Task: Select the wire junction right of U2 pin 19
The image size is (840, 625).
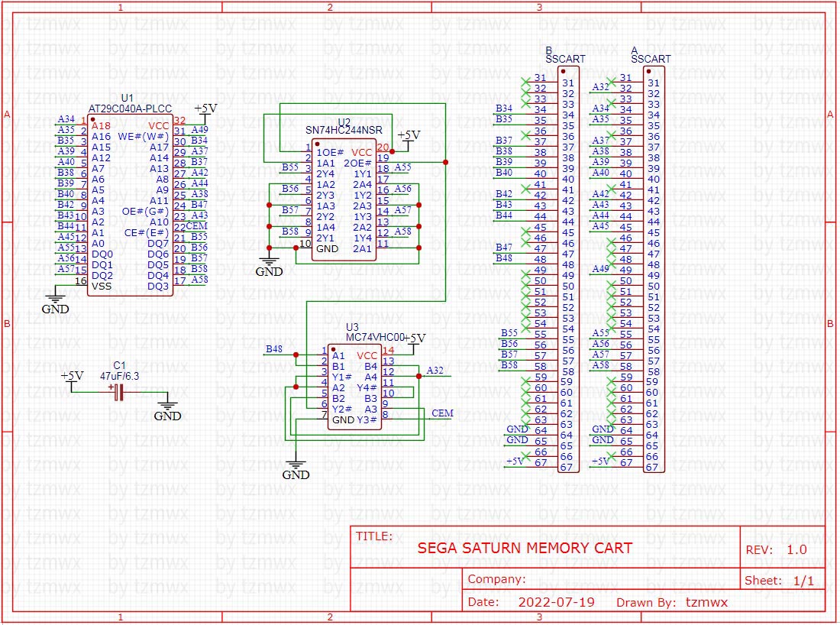Action: (446, 162)
